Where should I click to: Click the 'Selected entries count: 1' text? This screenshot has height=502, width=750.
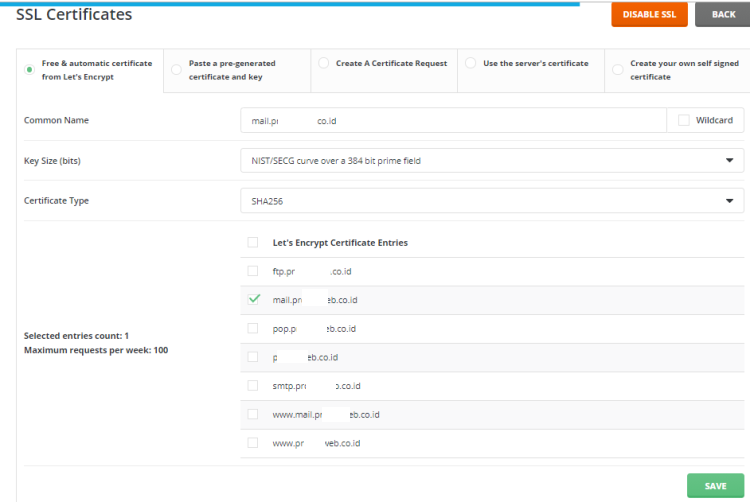[77, 336]
